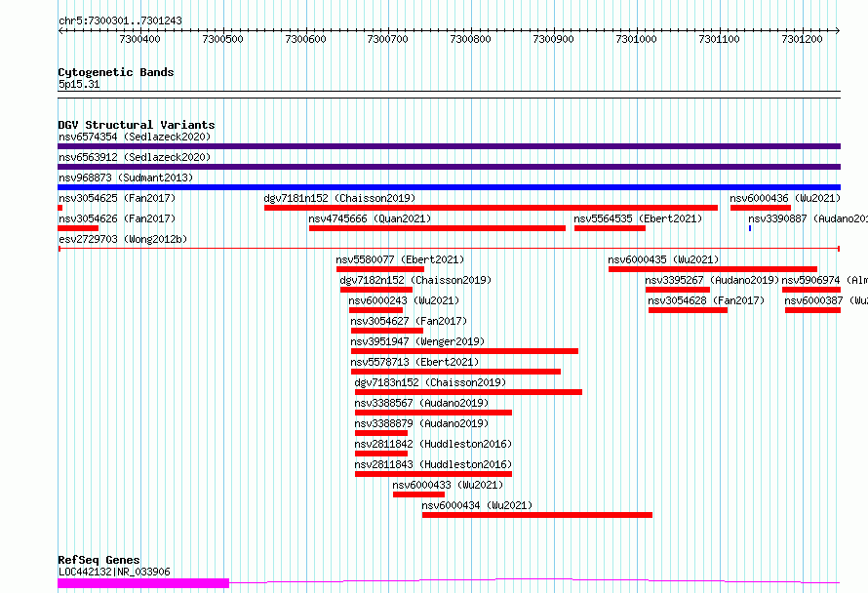
Task: Click the red bar of dgv7181n152
Action: click(491, 208)
